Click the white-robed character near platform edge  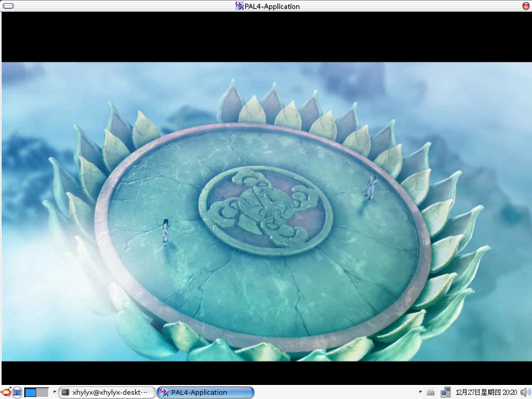370,188
